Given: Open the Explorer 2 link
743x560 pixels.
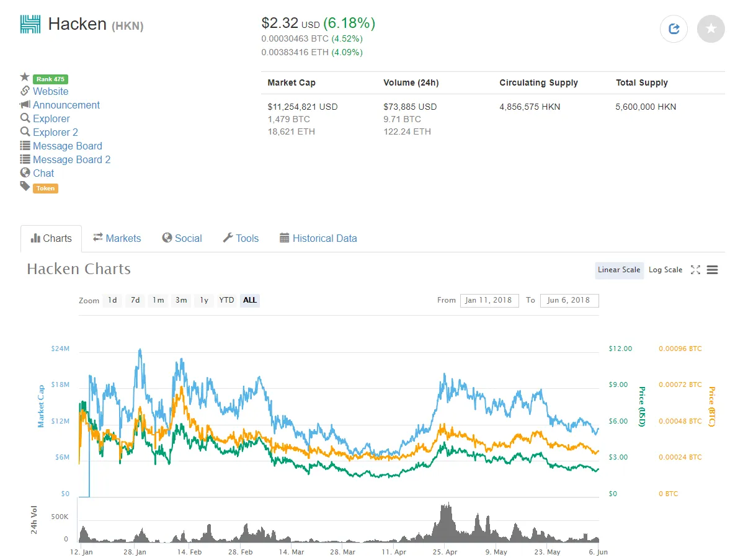Looking at the screenshot, I should [55, 133].
